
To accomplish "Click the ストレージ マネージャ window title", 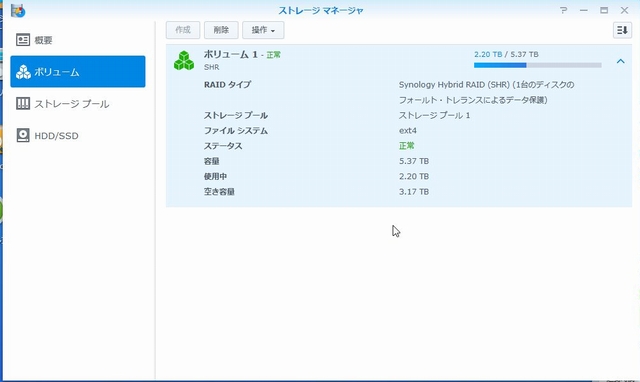I will [x=321, y=11].
